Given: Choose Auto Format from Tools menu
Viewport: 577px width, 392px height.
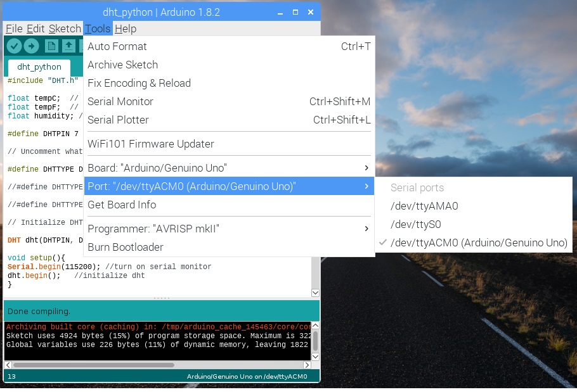Looking at the screenshot, I should pyautogui.click(x=229, y=46).
